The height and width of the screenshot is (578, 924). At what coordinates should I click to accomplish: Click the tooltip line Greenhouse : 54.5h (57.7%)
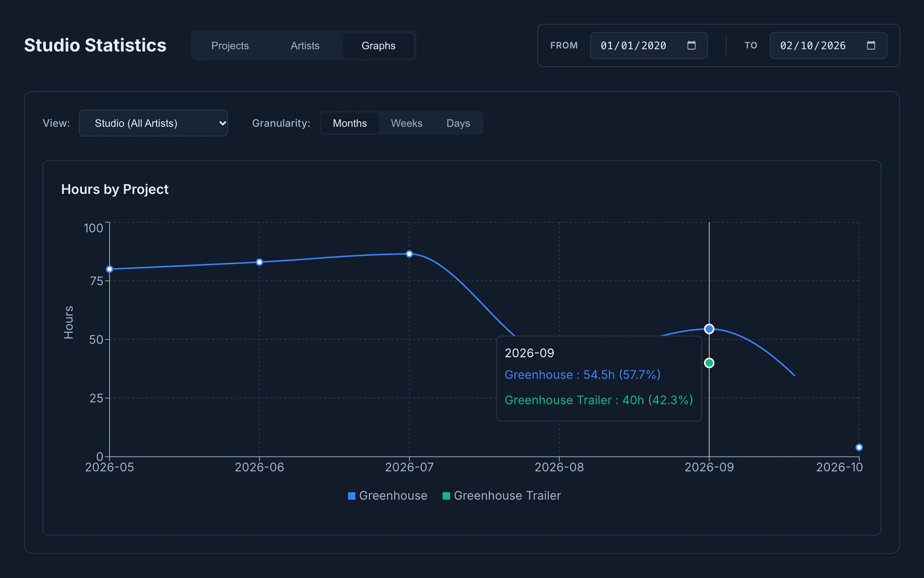[x=583, y=375]
